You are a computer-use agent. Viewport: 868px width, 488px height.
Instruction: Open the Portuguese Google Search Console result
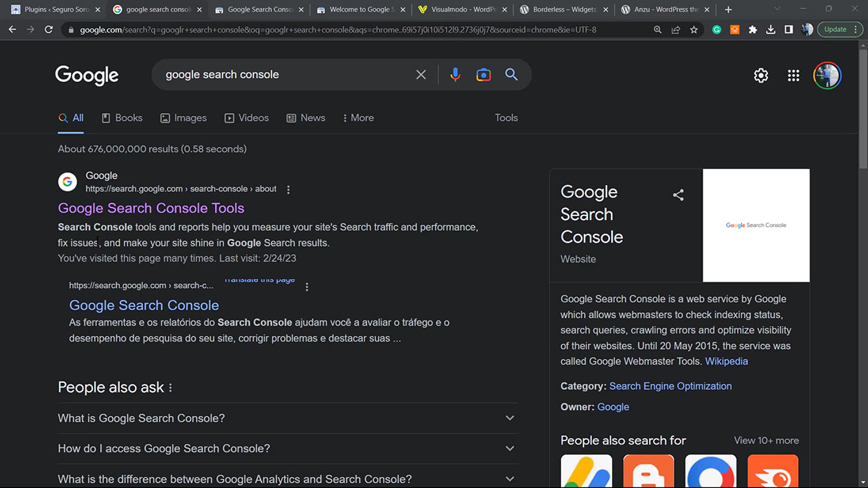pyautogui.click(x=144, y=305)
